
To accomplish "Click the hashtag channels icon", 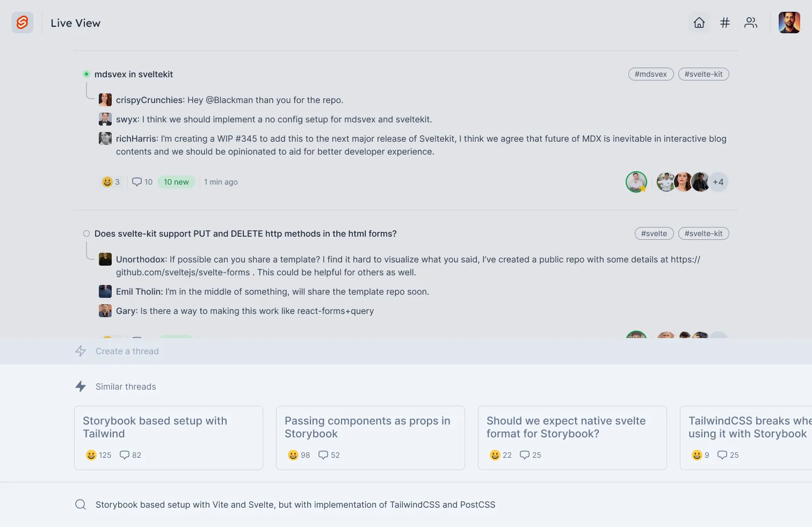I will (x=724, y=23).
